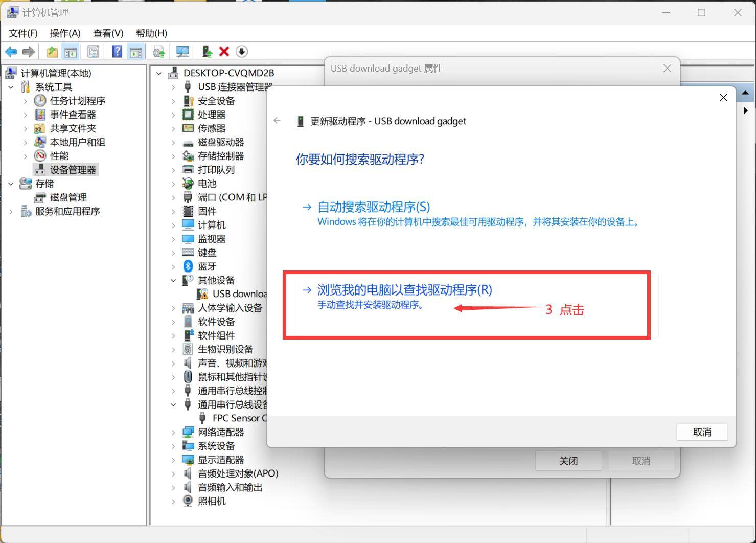The height and width of the screenshot is (543, 756).
Task: Expand the 服务和应用程序 node arrow
Action: click(x=11, y=211)
